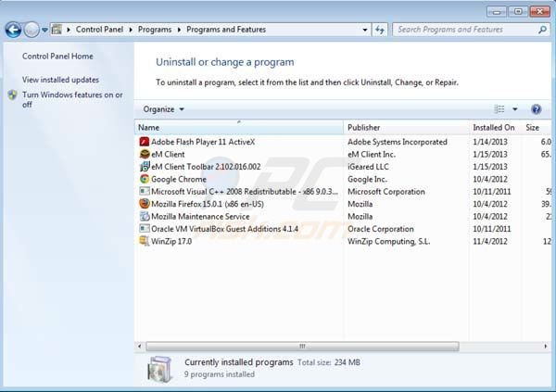Click horizontal scrollbar thumb
This screenshot has width=556, height=392.
302,346
